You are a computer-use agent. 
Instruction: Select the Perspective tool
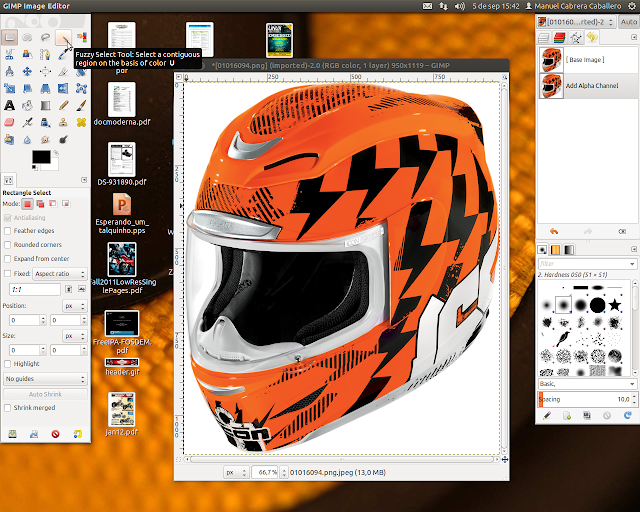(45, 88)
